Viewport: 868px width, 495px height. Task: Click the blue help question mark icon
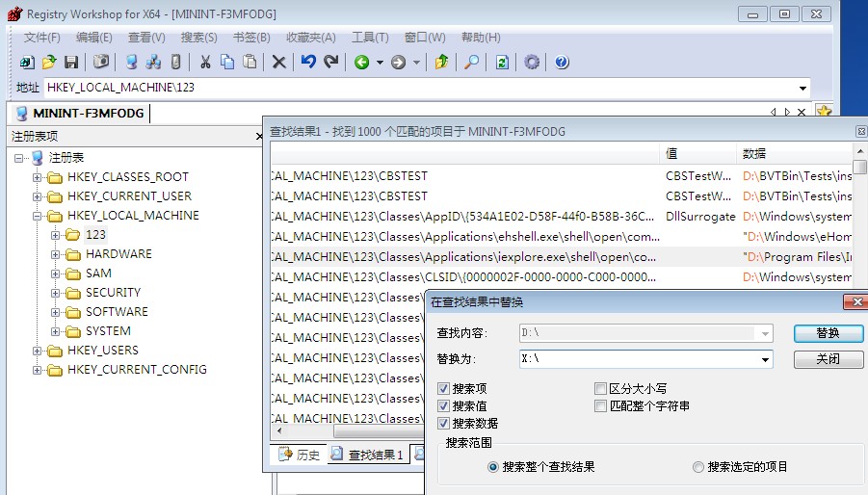[562, 62]
